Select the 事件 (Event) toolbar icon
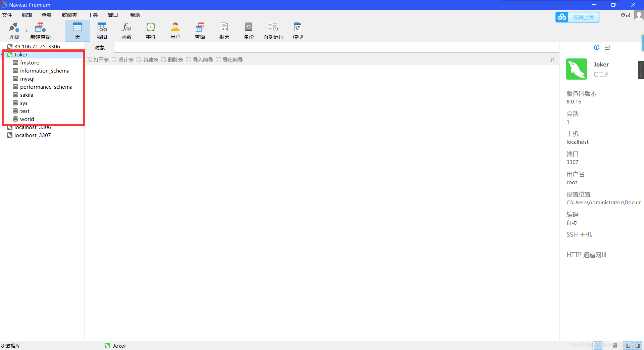The height and width of the screenshot is (350, 644). (x=151, y=31)
